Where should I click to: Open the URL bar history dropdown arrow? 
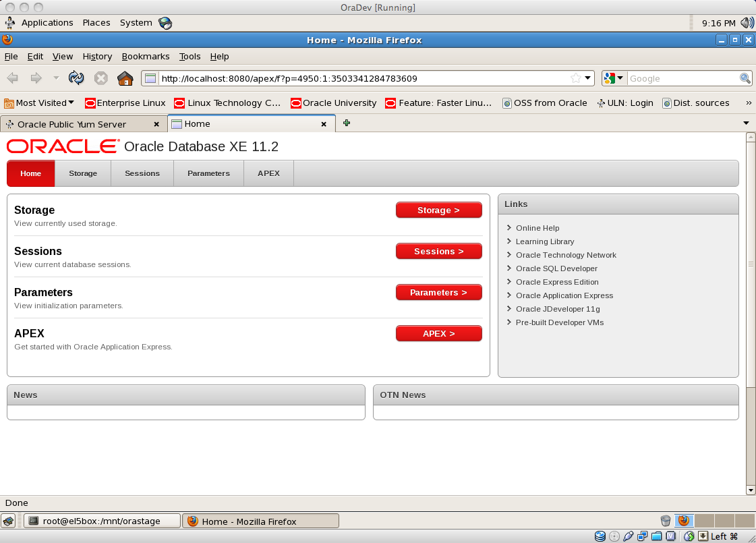(x=587, y=78)
